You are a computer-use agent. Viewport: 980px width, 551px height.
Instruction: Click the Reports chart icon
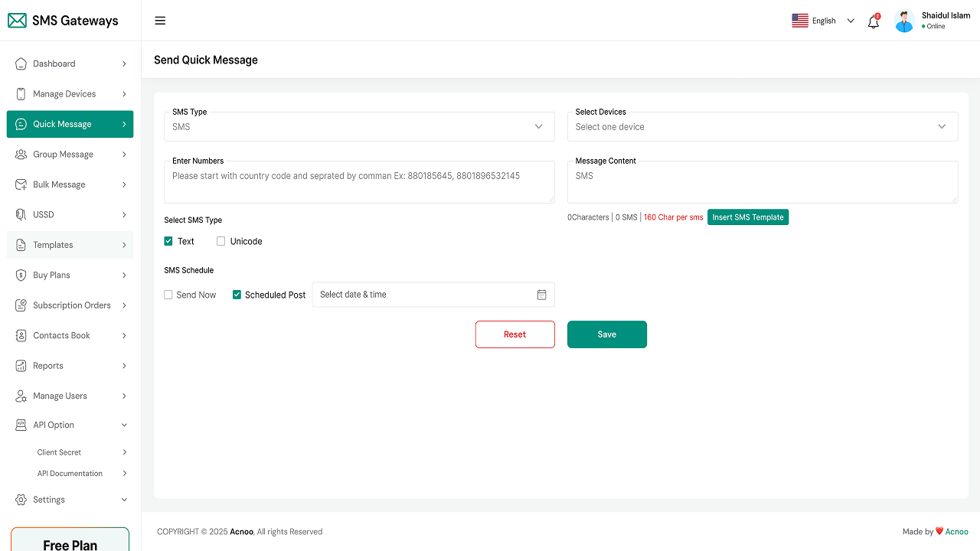pos(21,366)
